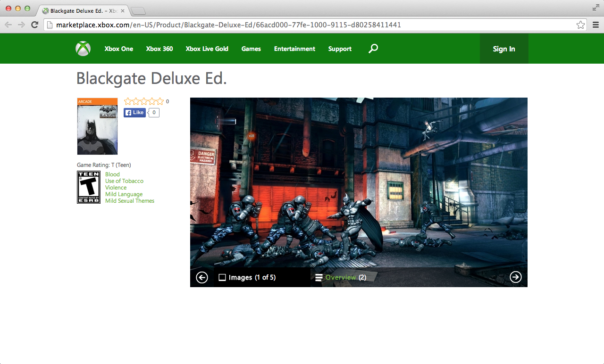The height and width of the screenshot is (364, 604).
Task: Open a new browser tab
Action: pyautogui.click(x=138, y=10)
